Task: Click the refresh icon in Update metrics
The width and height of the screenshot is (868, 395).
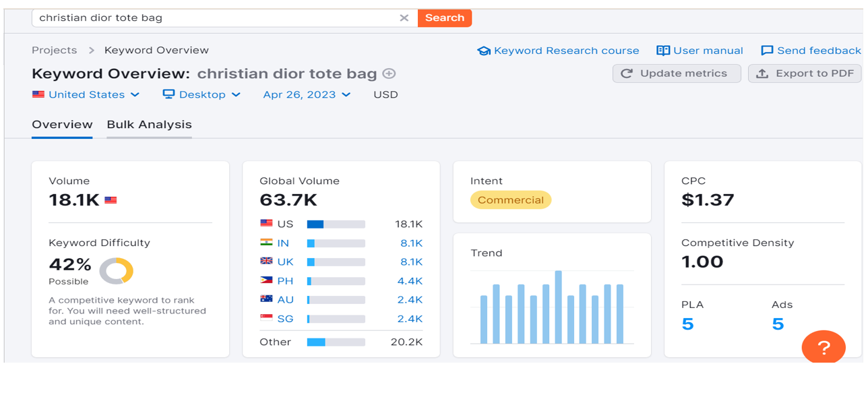Action: click(627, 73)
